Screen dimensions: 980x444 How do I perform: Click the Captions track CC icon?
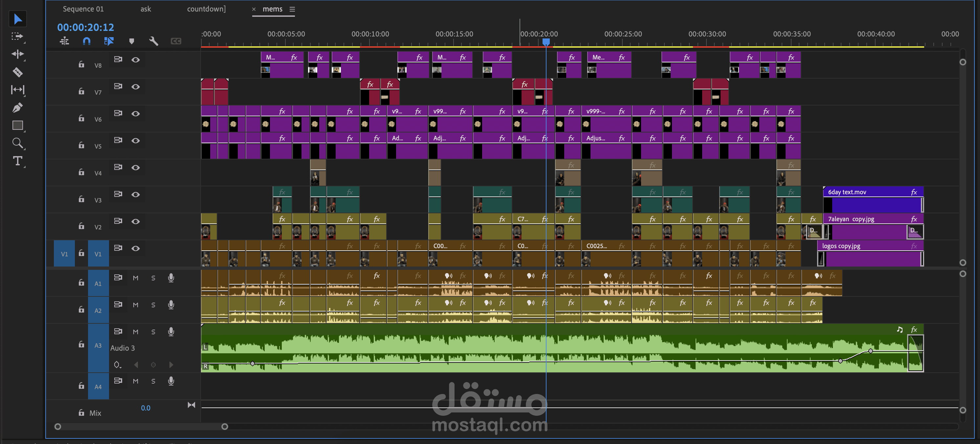tap(176, 41)
